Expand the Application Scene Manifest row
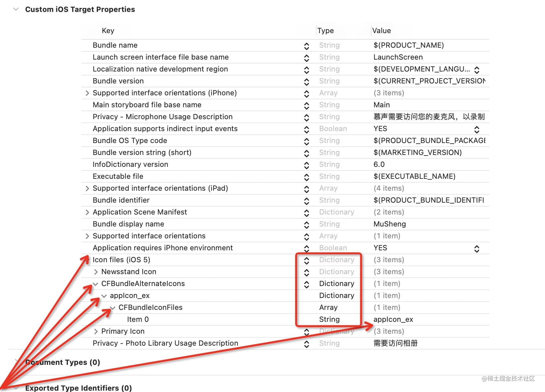This screenshot has width=545, height=392. tap(87, 212)
